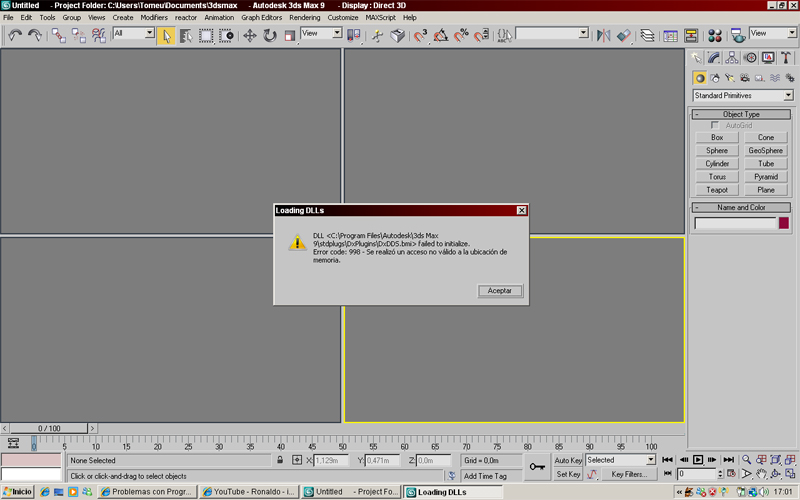800x500 pixels.
Task: Open Curve Editor toolbar icon
Action: click(x=670, y=36)
